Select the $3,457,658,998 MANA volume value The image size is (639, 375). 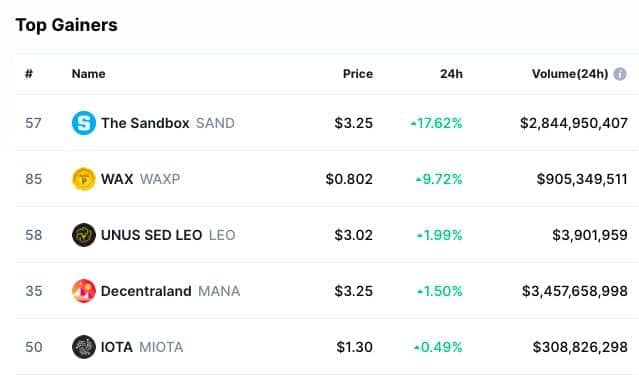(x=575, y=291)
